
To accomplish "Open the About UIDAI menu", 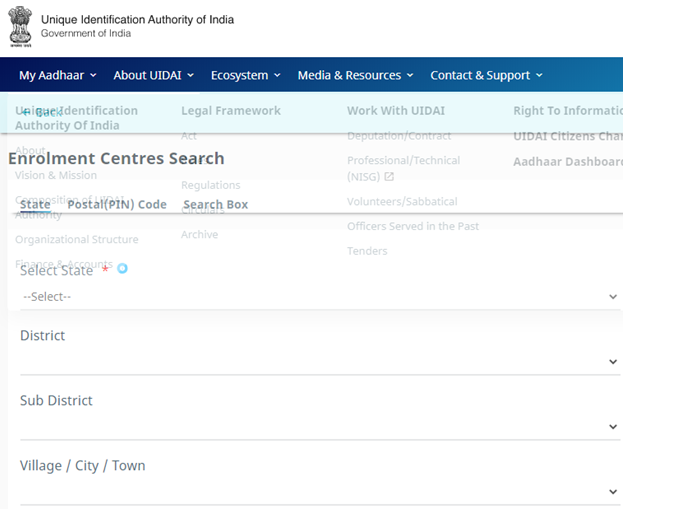I will coord(154,75).
